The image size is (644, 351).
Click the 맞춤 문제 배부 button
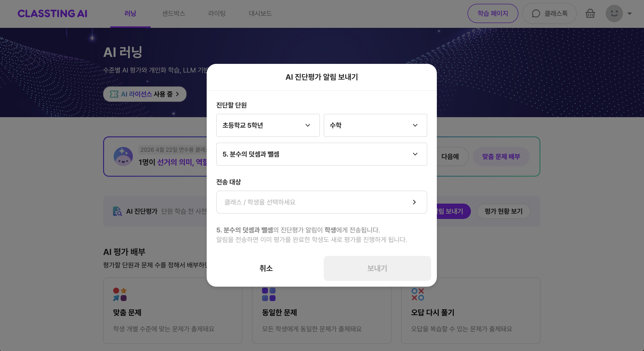click(x=501, y=157)
